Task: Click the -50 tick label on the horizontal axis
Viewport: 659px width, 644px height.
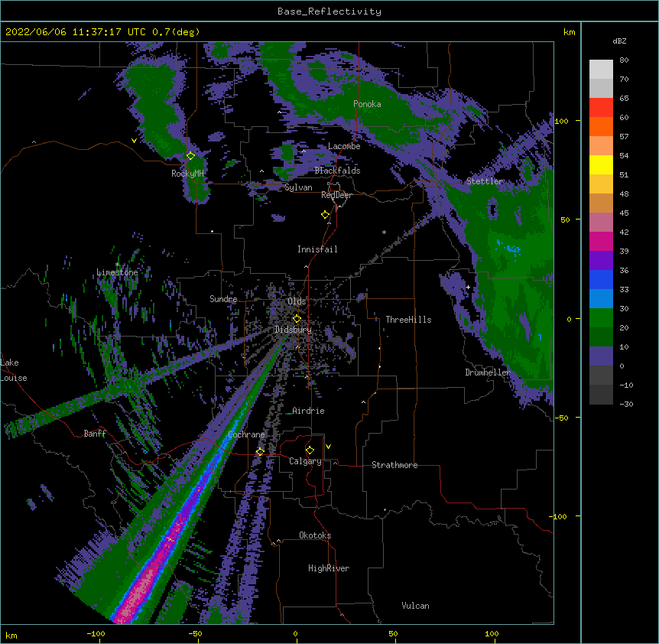Action: tap(195, 633)
